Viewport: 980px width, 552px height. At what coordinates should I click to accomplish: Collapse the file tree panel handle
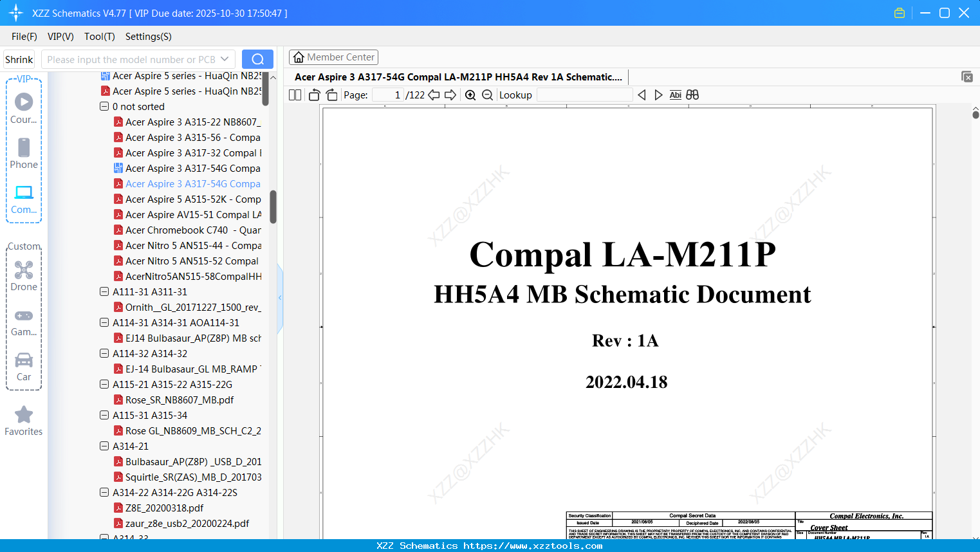pos(280,297)
